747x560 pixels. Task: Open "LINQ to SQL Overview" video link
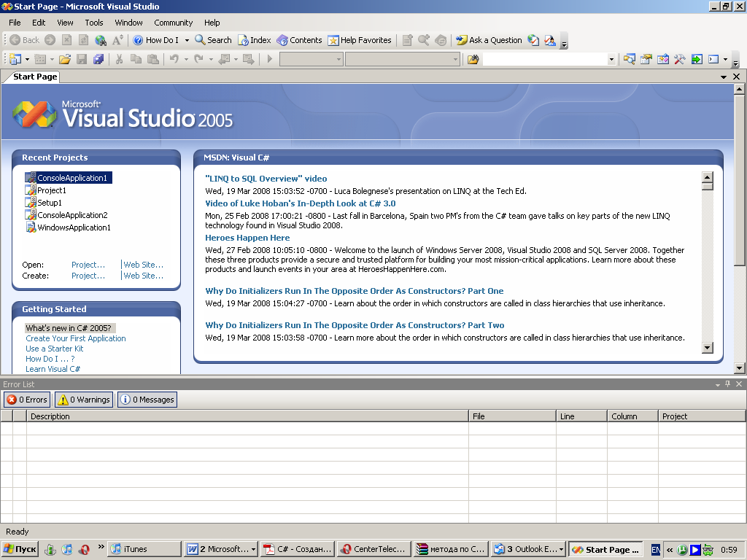[266, 179]
